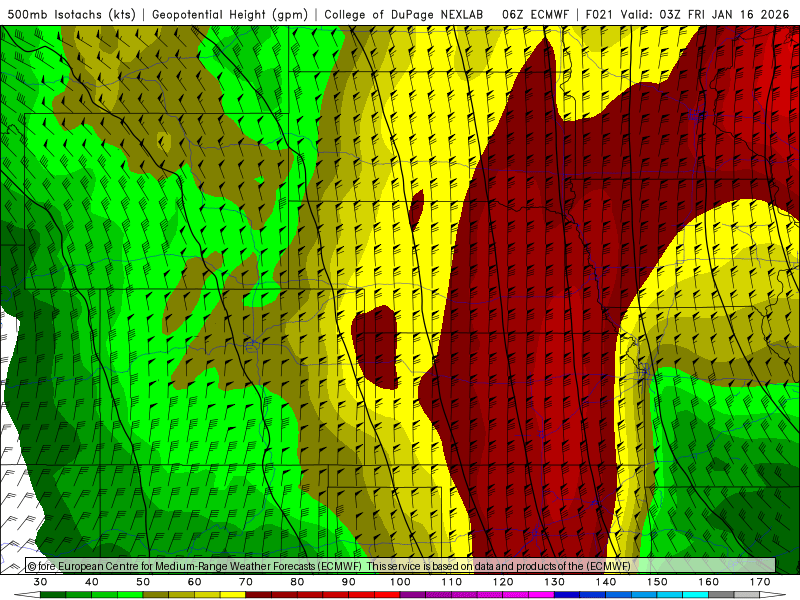This screenshot has height=600, width=800.
Task: Click the '500mb Isotachs (kts)' title text
Action: (x=71, y=14)
